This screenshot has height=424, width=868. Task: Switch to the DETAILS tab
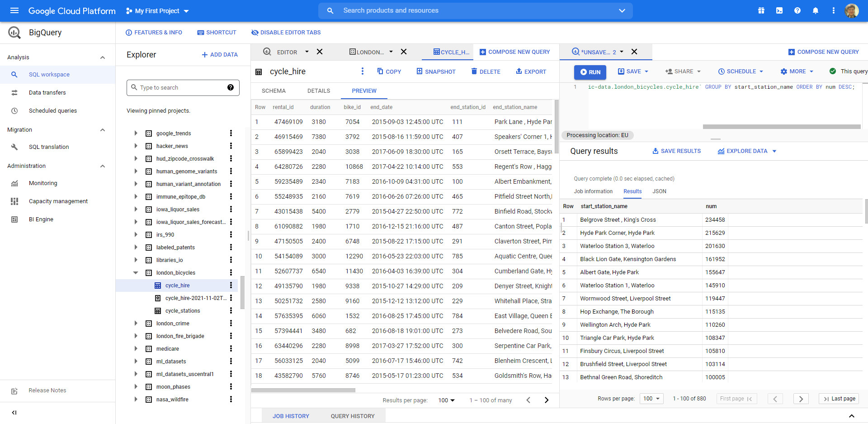point(319,91)
